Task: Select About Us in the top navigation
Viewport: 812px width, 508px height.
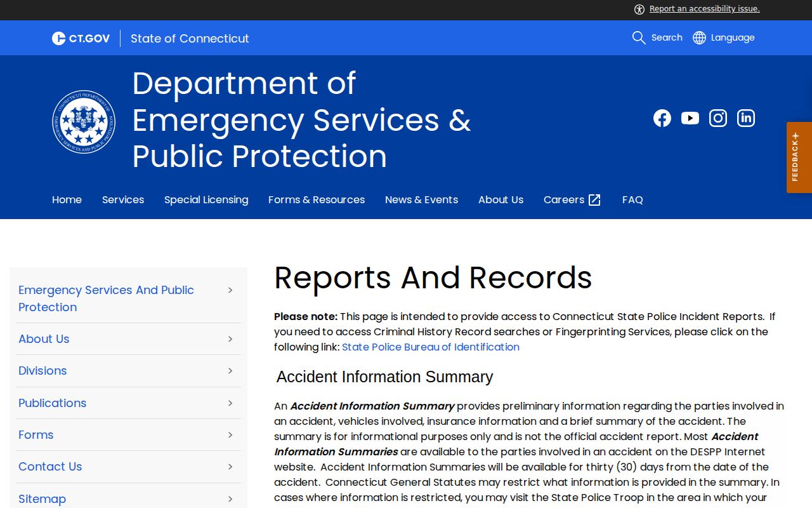Action: tap(501, 199)
